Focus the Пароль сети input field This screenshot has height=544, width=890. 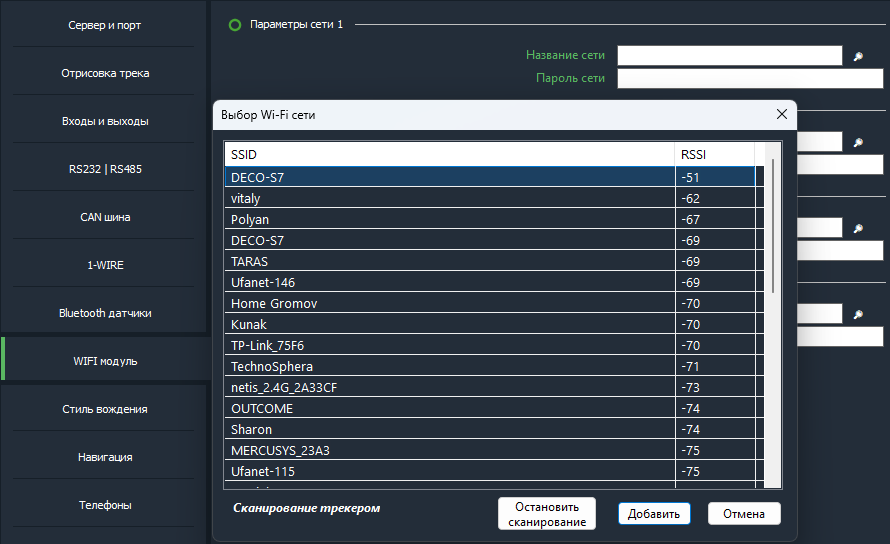click(x=750, y=78)
